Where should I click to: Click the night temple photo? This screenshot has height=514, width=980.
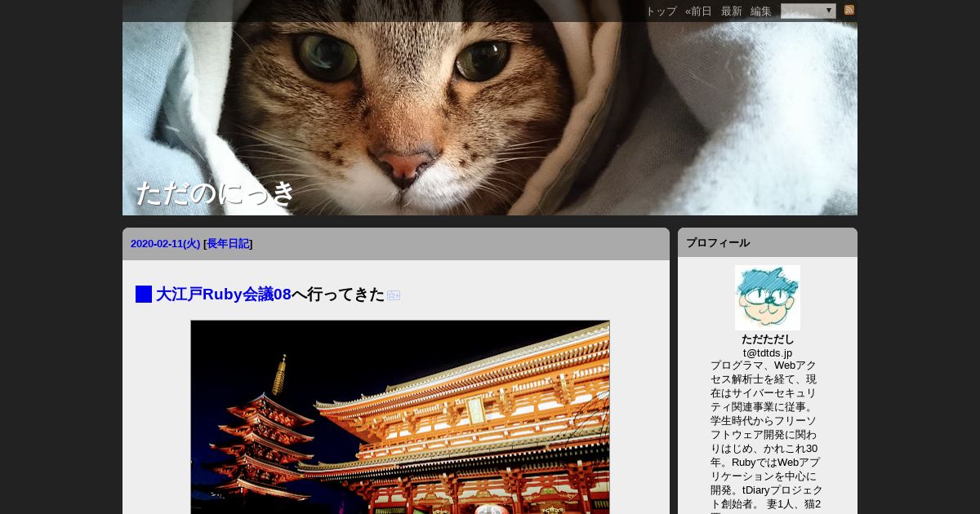click(400, 417)
